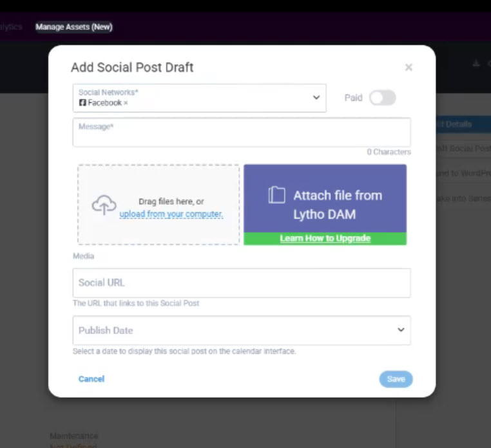Click the Facebook logo icon in Social Networks
This screenshot has height=448, width=491.
coord(82,102)
